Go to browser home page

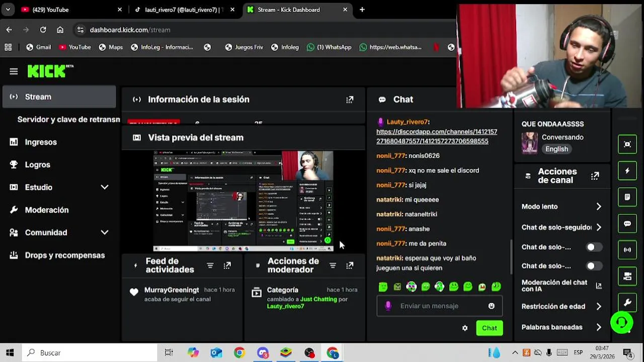click(x=60, y=30)
